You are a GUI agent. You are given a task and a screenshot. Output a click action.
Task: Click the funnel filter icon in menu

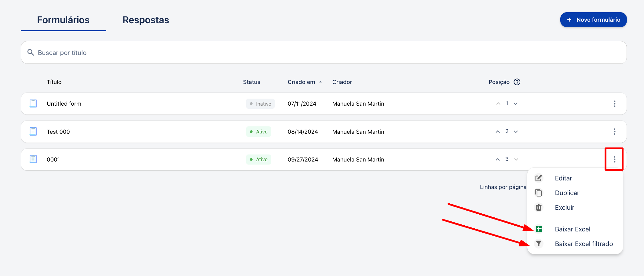tap(539, 244)
